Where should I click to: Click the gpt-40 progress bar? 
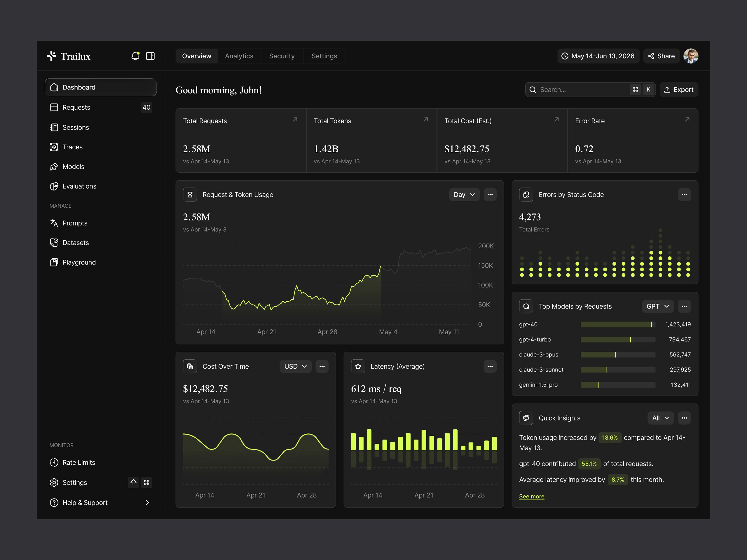618,324
